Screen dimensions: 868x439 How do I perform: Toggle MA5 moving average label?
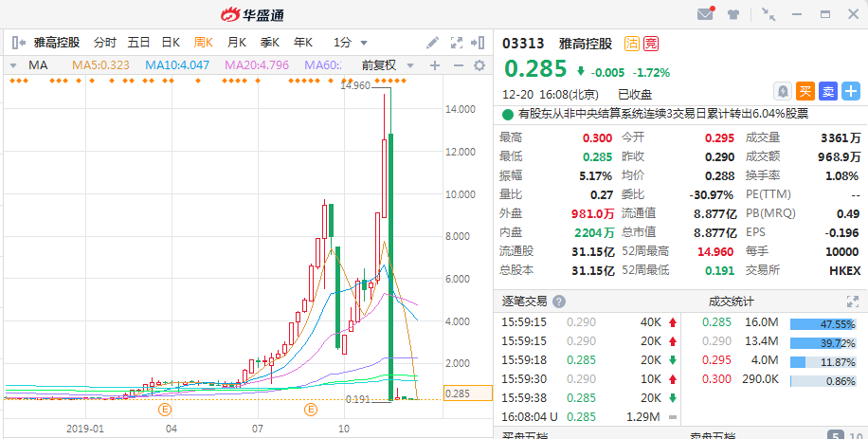[100, 65]
